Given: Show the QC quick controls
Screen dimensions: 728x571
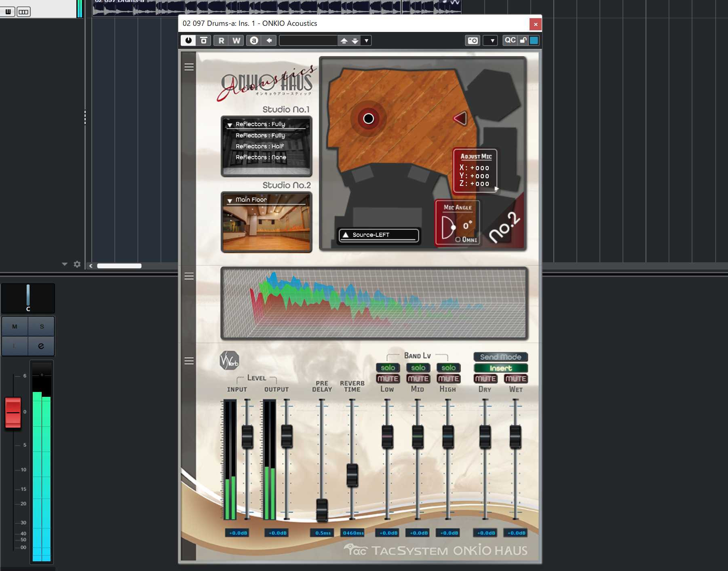Looking at the screenshot, I should point(510,40).
